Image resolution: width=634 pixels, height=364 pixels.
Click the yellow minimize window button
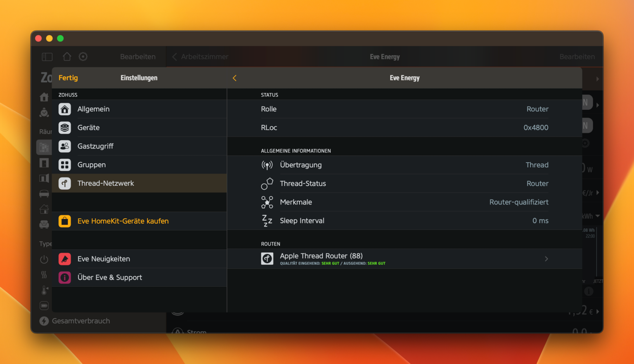pyautogui.click(x=49, y=38)
